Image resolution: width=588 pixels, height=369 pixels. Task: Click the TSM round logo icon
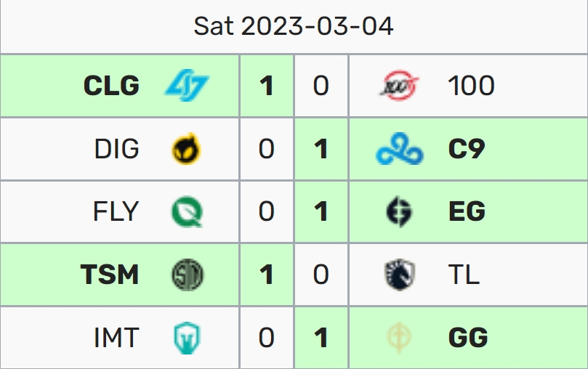(187, 275)
